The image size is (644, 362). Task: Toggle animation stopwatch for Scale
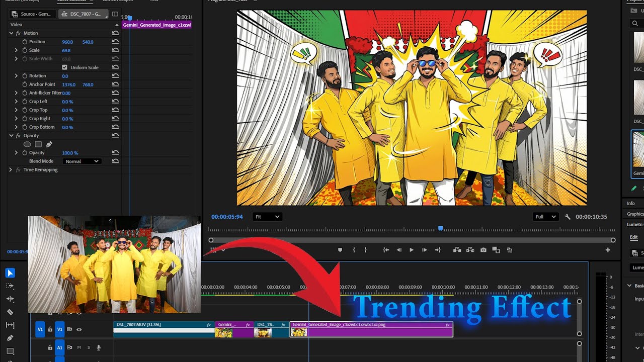point(25,50)
